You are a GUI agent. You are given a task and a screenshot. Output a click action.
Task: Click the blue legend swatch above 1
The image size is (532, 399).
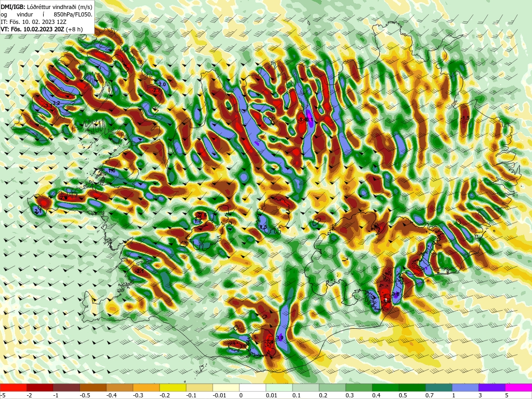pyautogui.click(x=465, y=387)
